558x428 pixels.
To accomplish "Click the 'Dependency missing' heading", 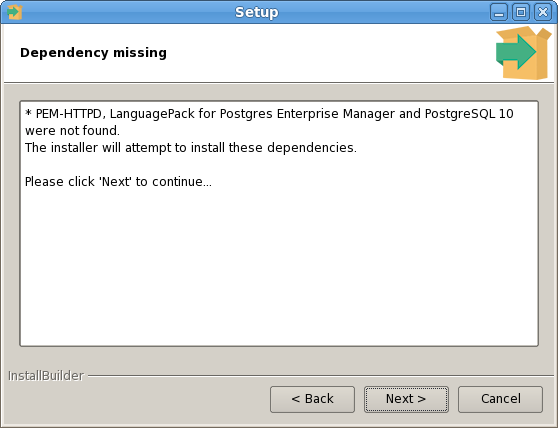I will click(x=93, y=53).
